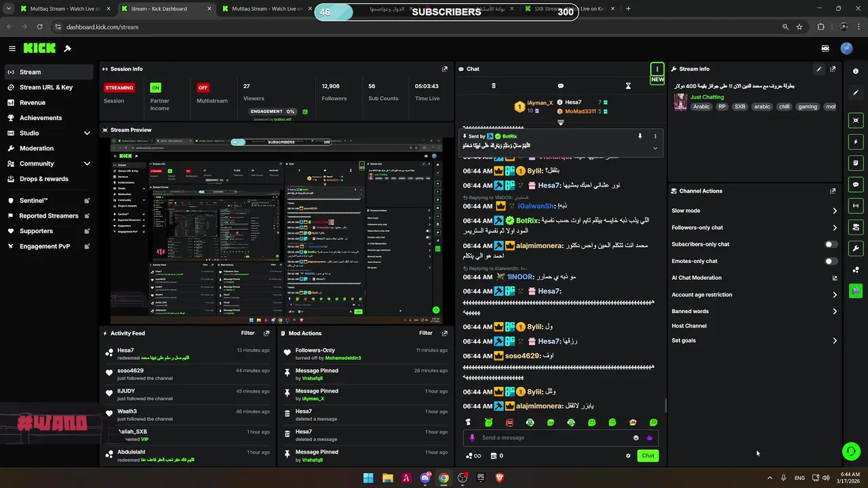Click the trash icon under Chat header

click(x=494, y=86)
